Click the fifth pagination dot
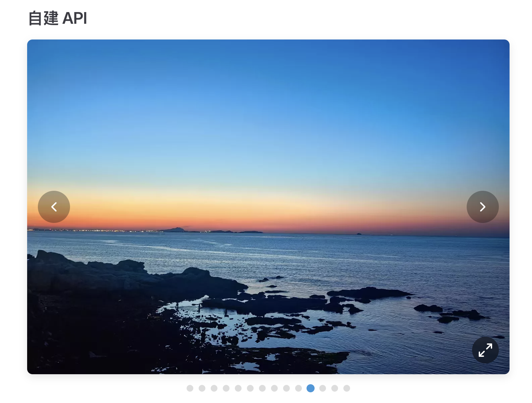 click(238, 388)
